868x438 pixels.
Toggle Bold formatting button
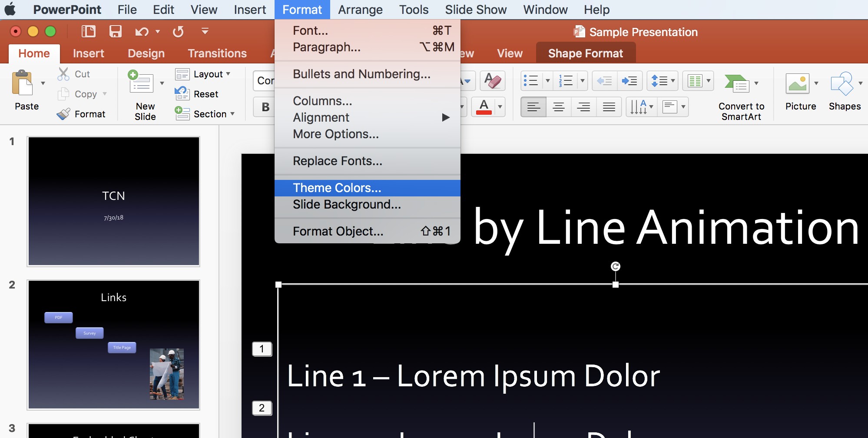pos(265,107)
